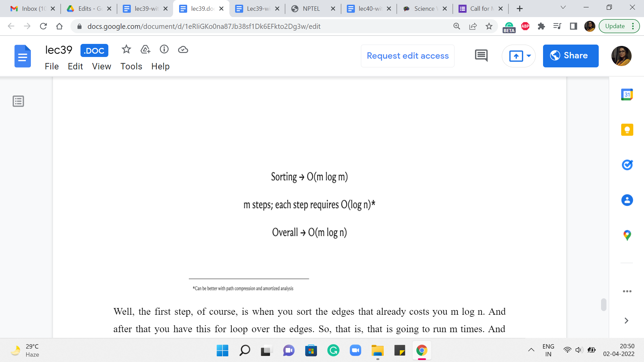Viewport: 644px width, 362px height.
Task: Open Google Keep side panel
Action: click(x=627, y=130)
